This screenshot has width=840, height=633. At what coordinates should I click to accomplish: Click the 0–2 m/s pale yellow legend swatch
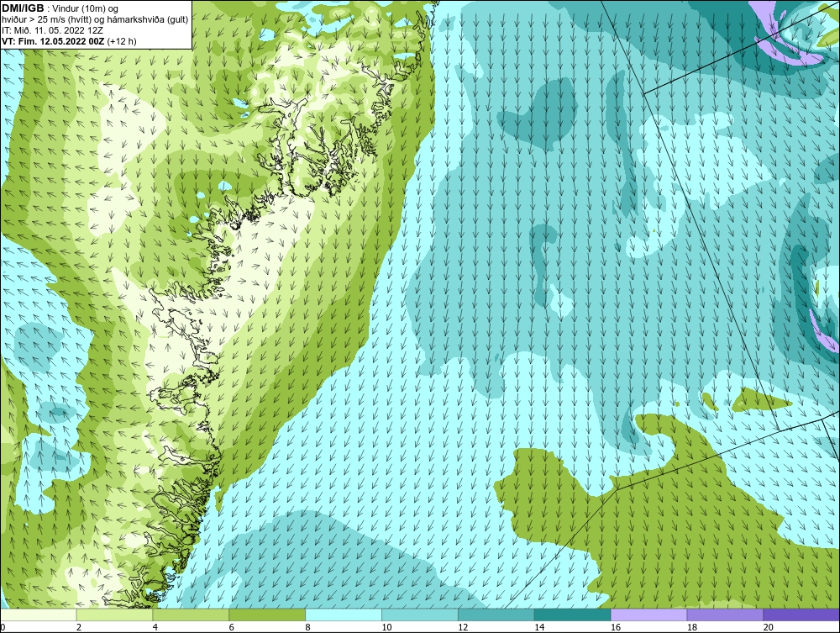pyautogui.click(x=39, y=615)
